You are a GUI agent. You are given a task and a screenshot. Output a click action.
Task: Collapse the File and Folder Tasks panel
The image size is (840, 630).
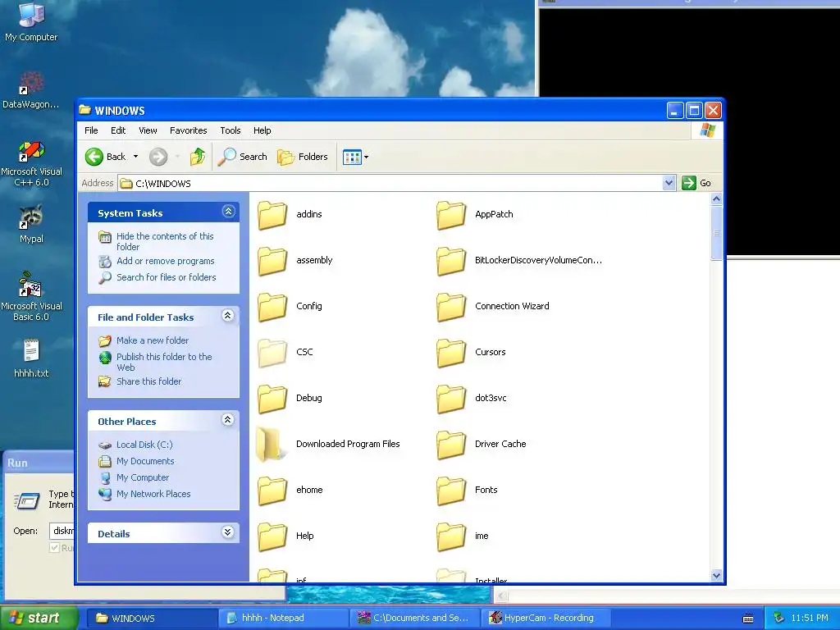(228, 316)
